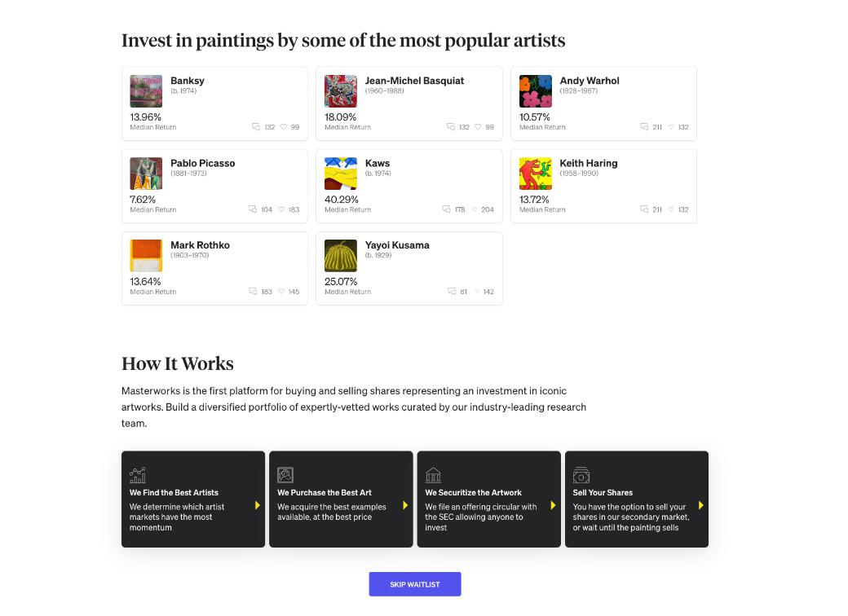Screen dimensions: 848x616
Task: Click the bank building icon above We Securitize the Artwork
Action: coord(433,475)
